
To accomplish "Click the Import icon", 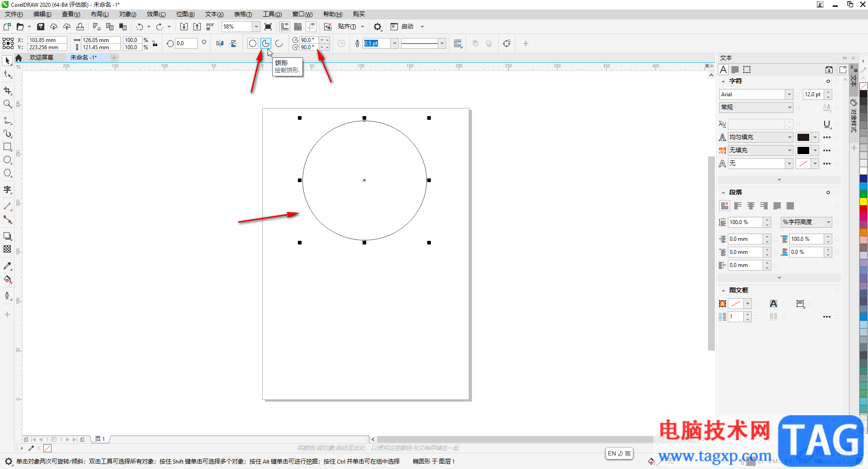I will (x=184, y=27).
